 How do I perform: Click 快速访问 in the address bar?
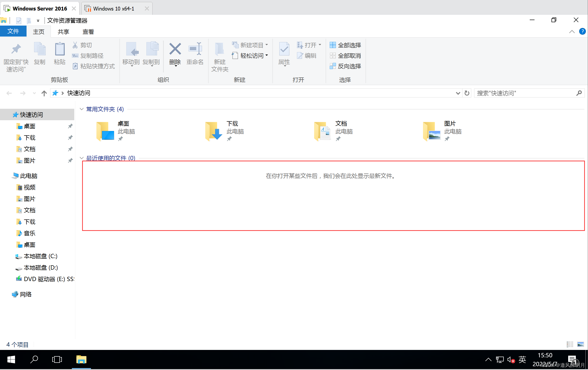tap(79, 93)
